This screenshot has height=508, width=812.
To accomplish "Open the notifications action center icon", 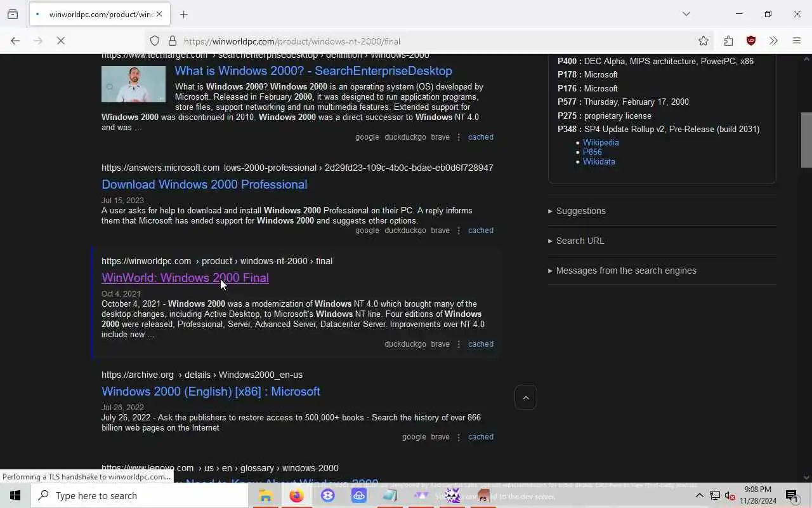I will (x=792, y=495).
